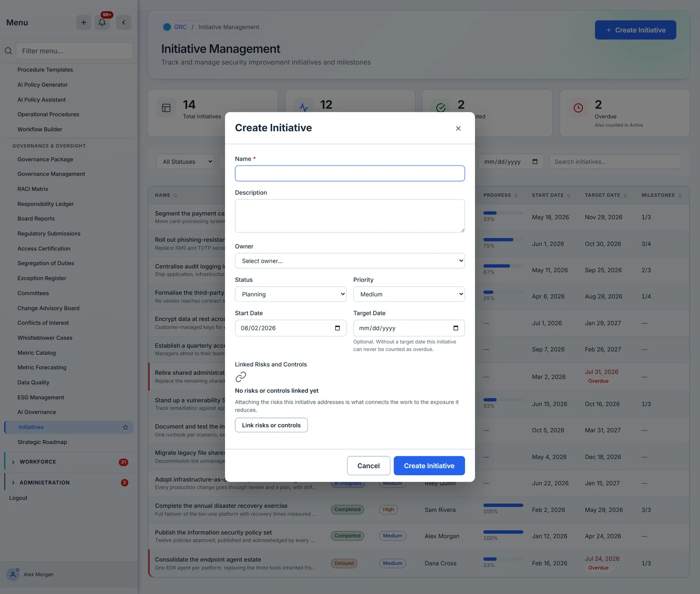Open Workflow Builder
Image resolution: width=700 pixels, height=594 pixels.
point(40,129)
